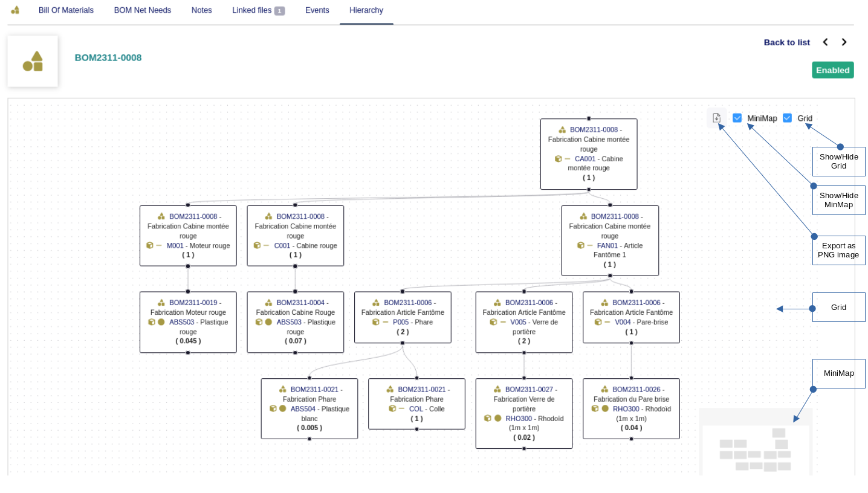Click the bottom connector handle of the FAN01 node
This screenshot has width=868, height=493.
coord(610,275)
